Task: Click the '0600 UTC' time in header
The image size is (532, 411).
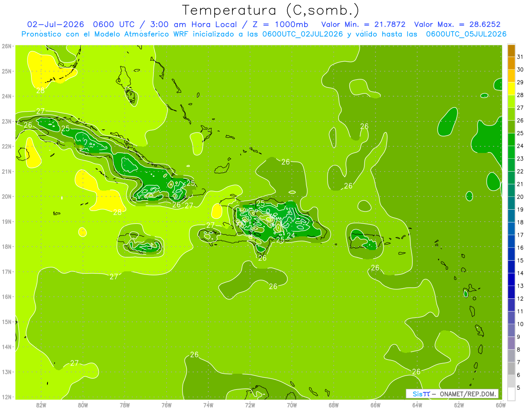Action: [114, 24]
